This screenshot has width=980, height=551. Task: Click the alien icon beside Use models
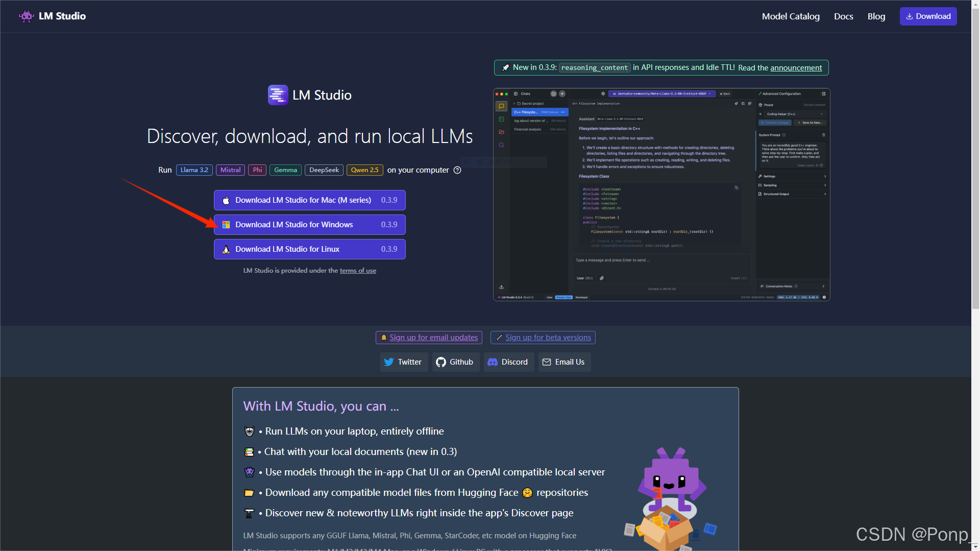249,472
